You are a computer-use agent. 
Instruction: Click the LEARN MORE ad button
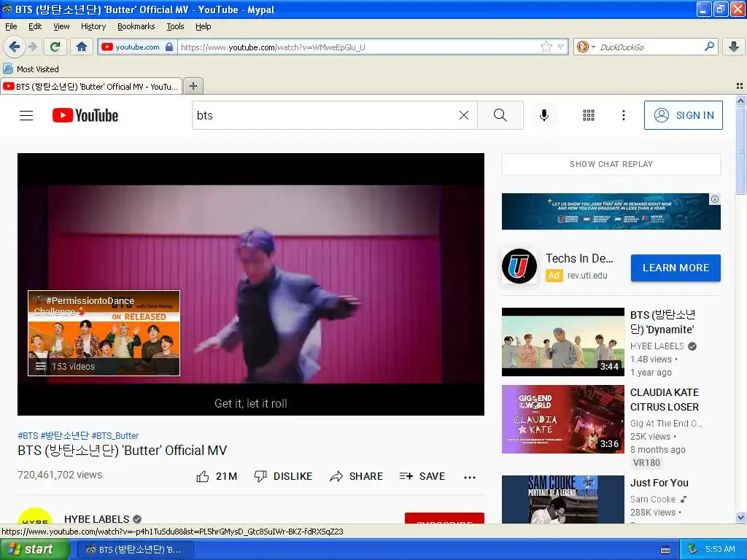click(676, 268)
